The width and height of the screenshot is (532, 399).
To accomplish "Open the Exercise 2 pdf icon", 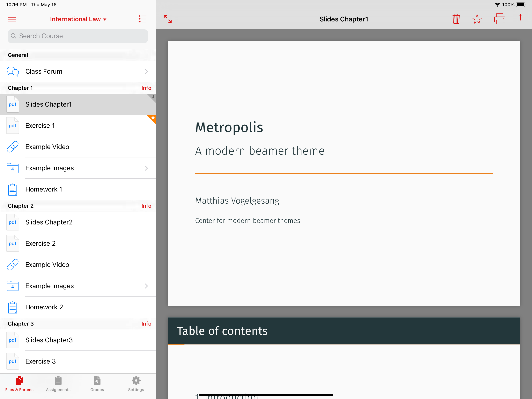I will (12, 243).
